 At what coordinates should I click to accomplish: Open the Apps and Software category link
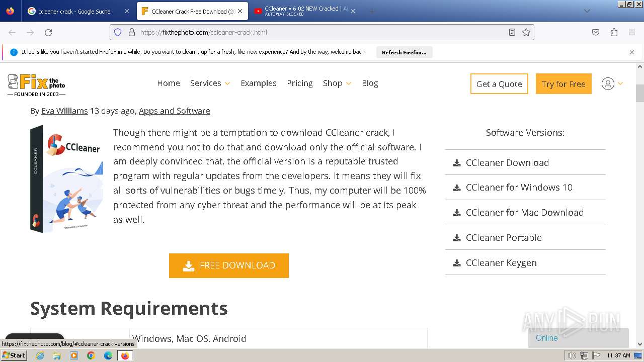[x=175, y=111]
